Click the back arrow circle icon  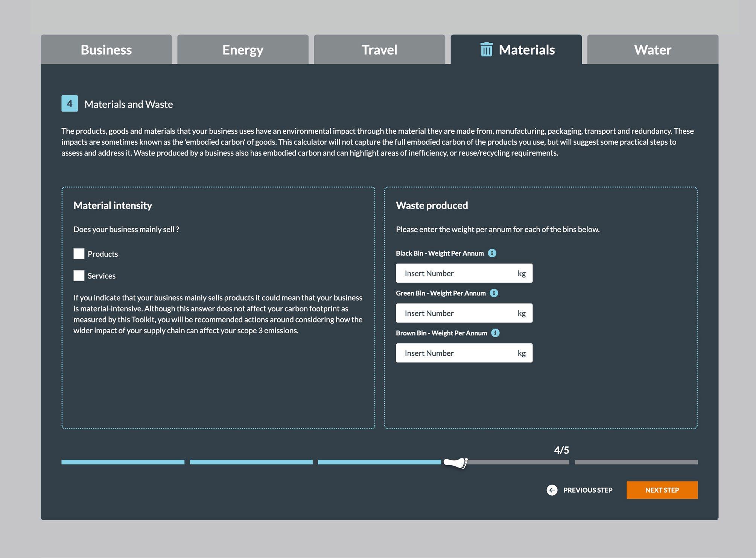coord(552,490)
